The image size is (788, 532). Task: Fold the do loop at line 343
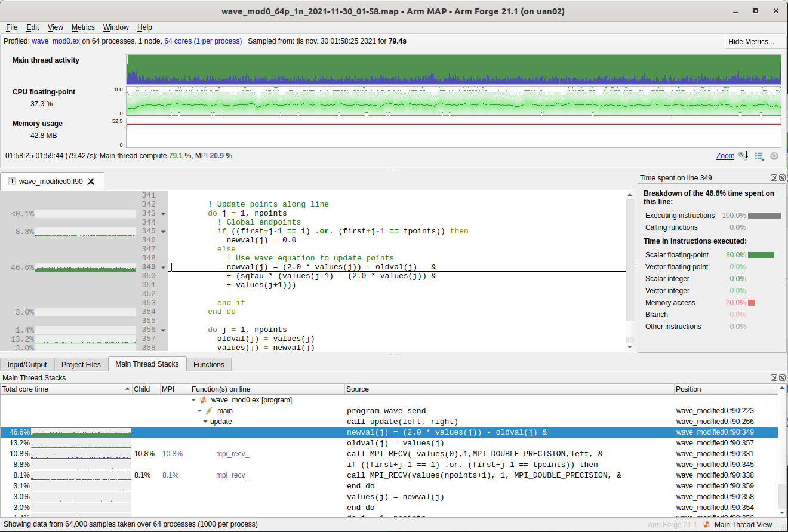tap(163, 214)
